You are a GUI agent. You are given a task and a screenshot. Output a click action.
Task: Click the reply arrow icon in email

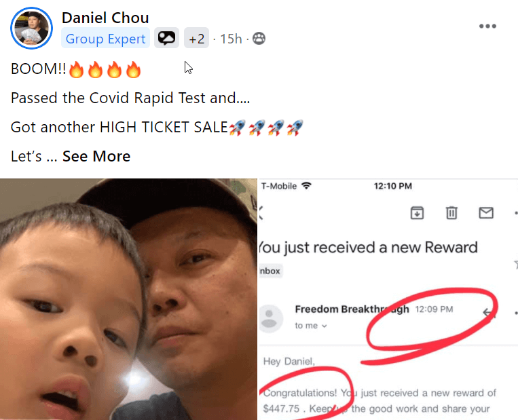point(489,312)
